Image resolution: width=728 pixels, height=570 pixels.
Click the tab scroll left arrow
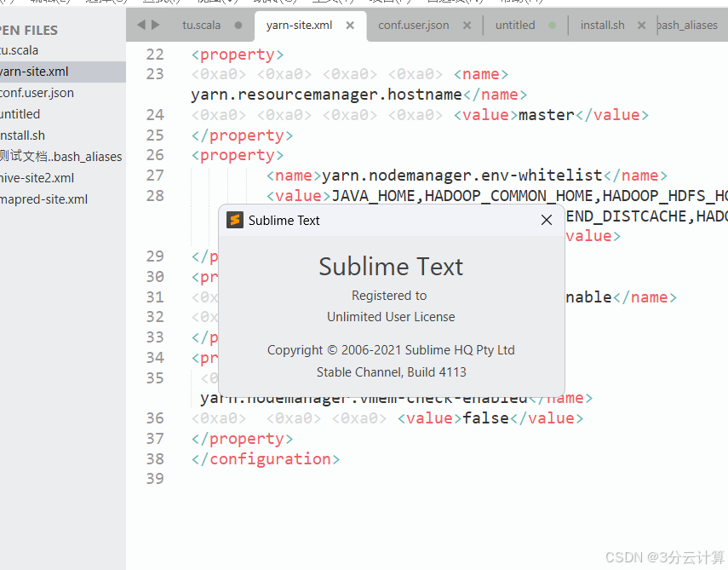(x=141, y=25)
